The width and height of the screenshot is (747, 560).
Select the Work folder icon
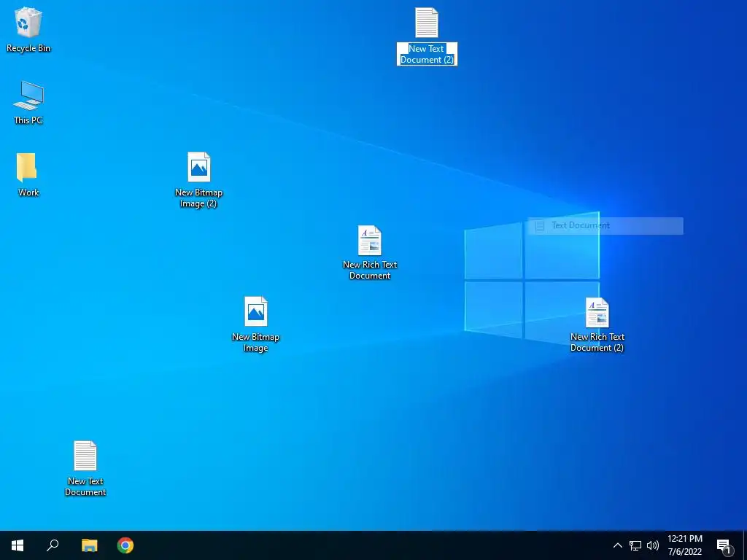27,168
